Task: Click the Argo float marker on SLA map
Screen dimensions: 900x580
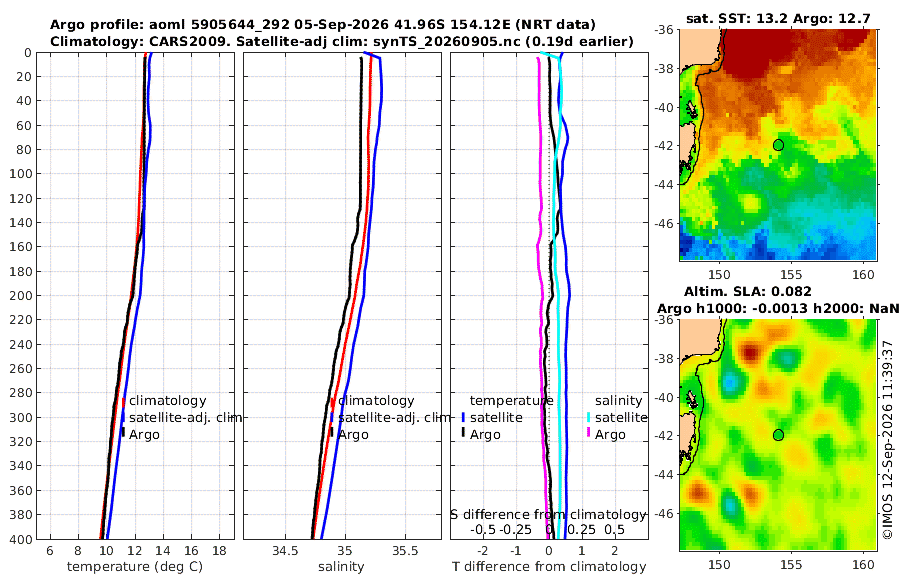Action: coord(778,435)
